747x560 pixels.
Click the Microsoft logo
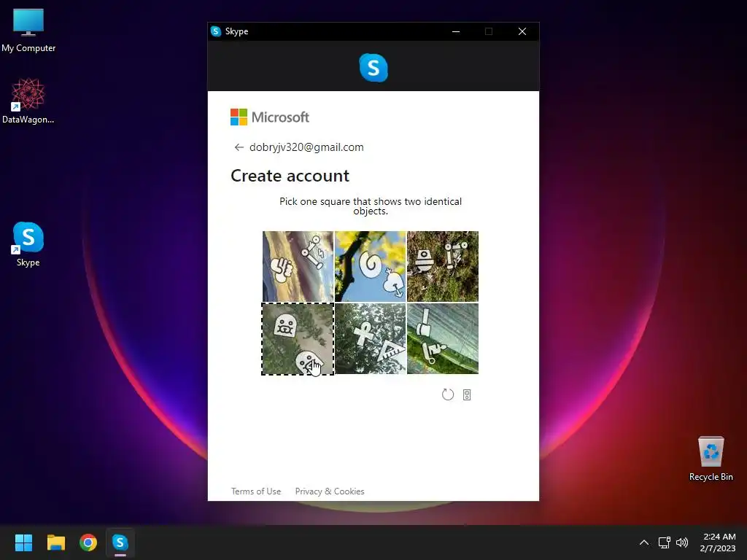click(270, 117)
